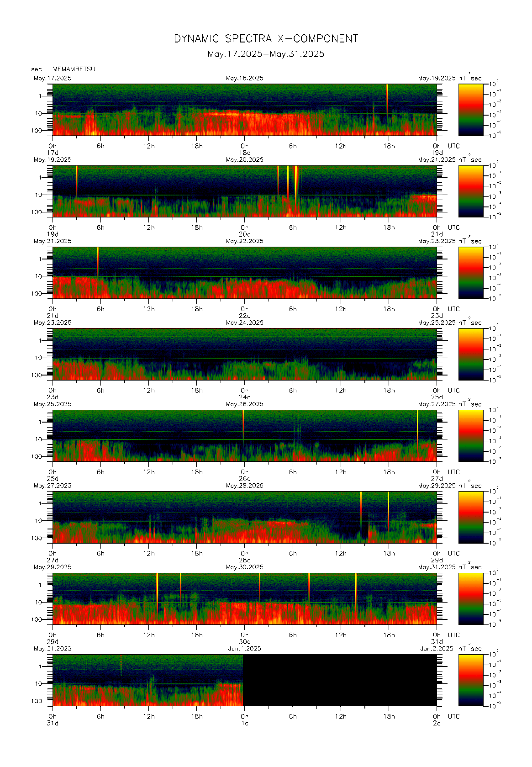Click the spike at 0h of May 26
The height and width of the screenshot is (767, 532).
tap(243, 427)
